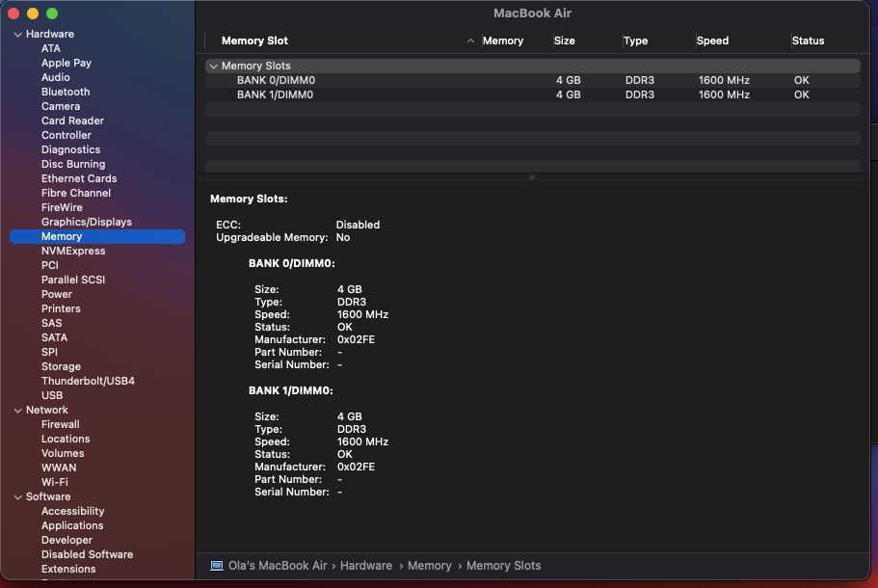
Task: Click the Upgradeable Memory value No
Action: [343, 238]
